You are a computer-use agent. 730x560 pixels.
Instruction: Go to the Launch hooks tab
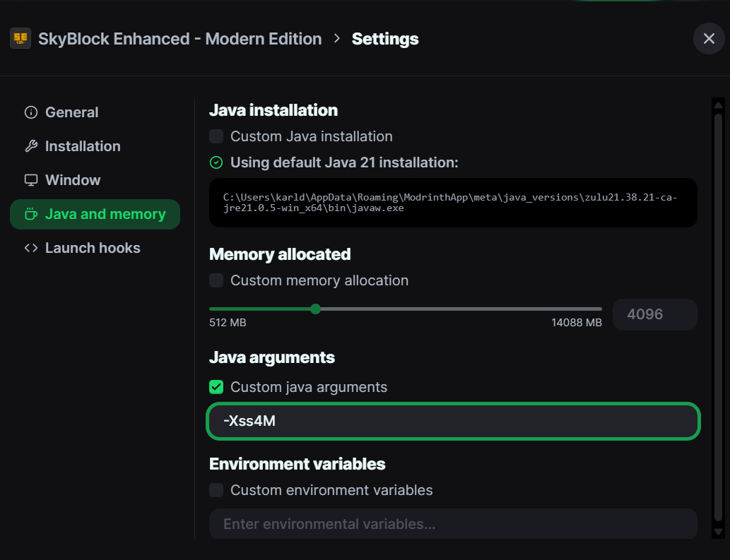click(95, 248)
